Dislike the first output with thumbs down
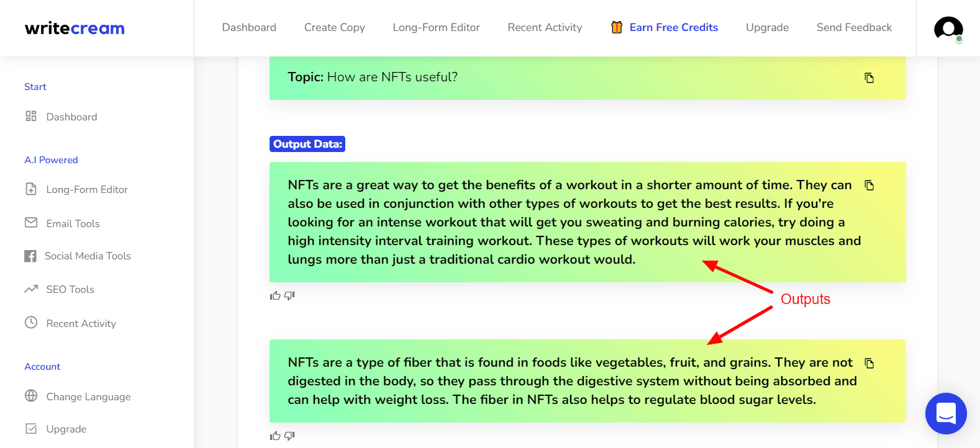Image resolution: width=980 pixels, height=448 pixels. click(289, 295)
